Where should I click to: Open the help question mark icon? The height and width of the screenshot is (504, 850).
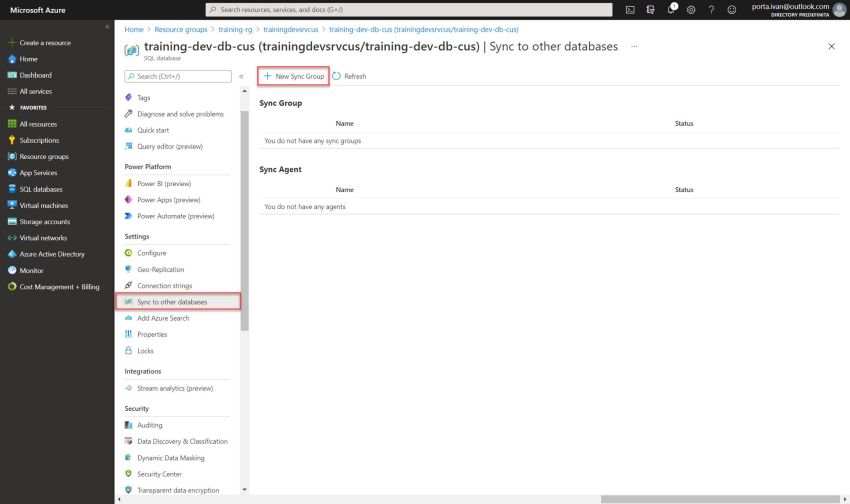(711, 10)
